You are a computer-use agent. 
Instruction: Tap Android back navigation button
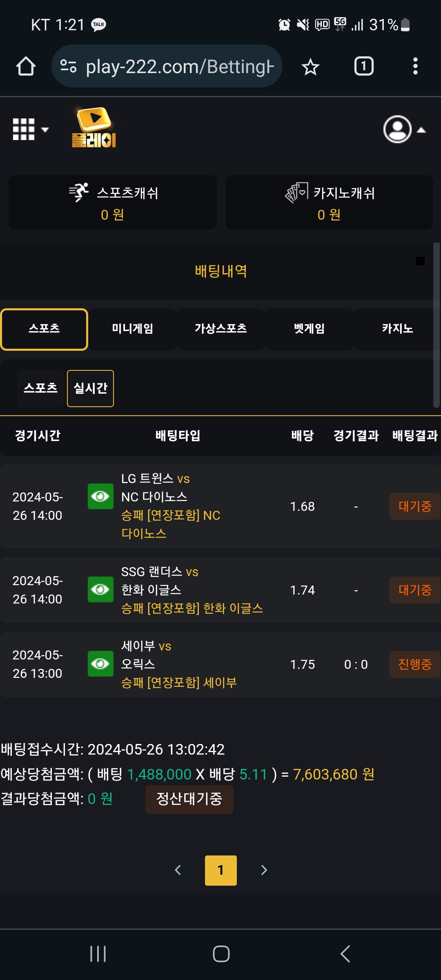(345, 954)
